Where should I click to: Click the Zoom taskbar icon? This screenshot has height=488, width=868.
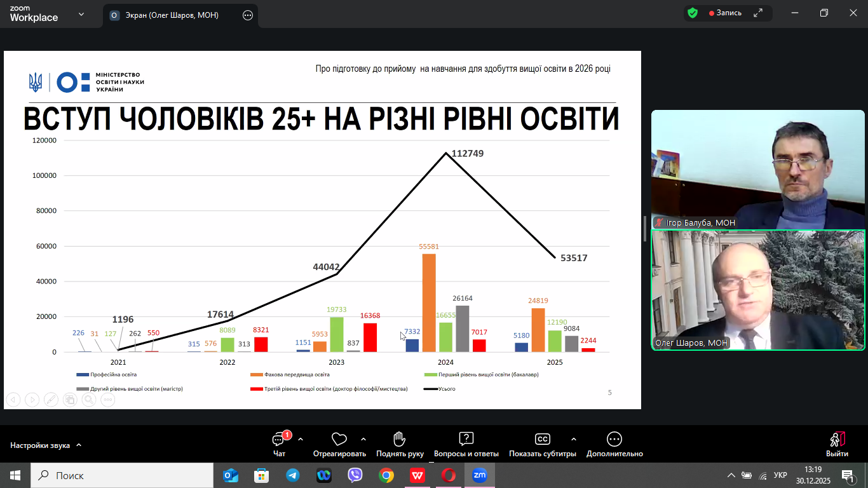479,475
